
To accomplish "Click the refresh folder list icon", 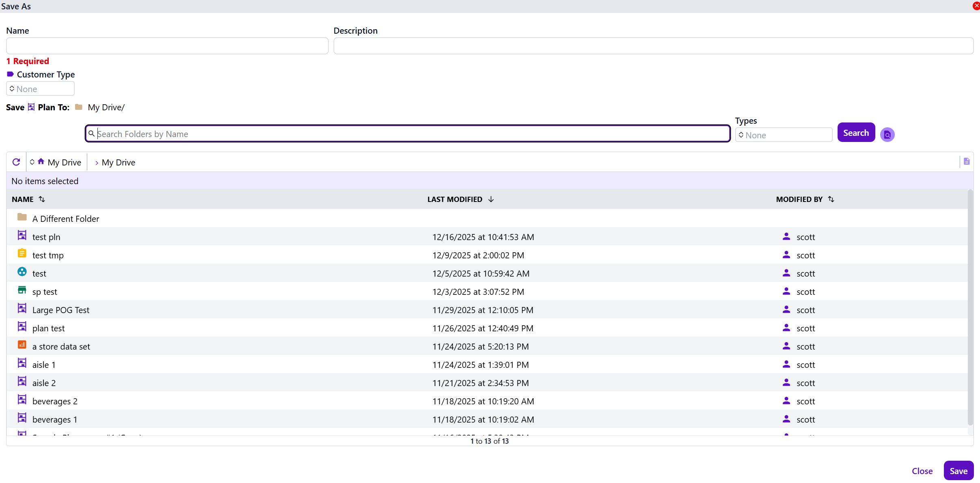I will point(16,162).
